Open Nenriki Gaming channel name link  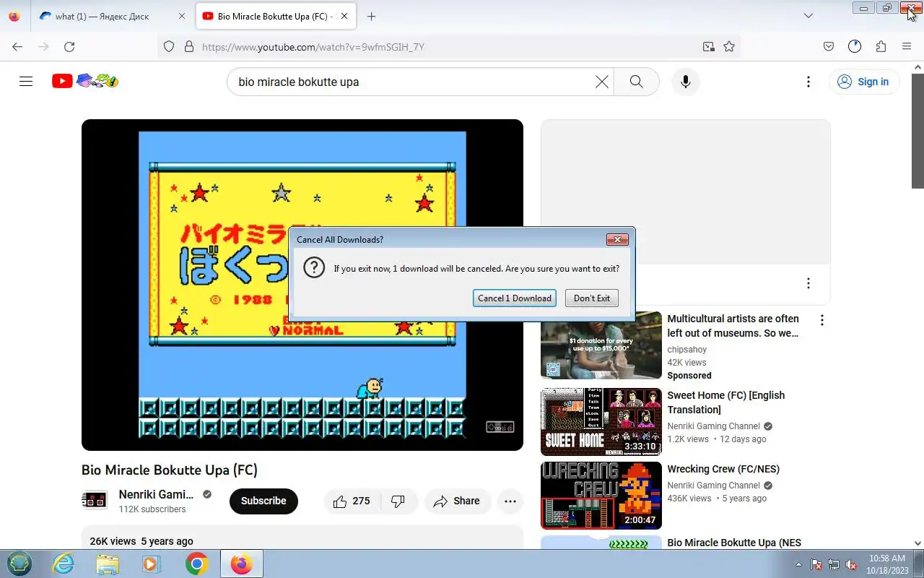[x=156, y=494]
